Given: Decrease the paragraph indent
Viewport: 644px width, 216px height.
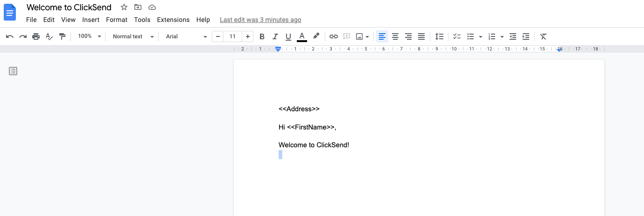Looking at the screenshot, I should (x=513, y=36).
